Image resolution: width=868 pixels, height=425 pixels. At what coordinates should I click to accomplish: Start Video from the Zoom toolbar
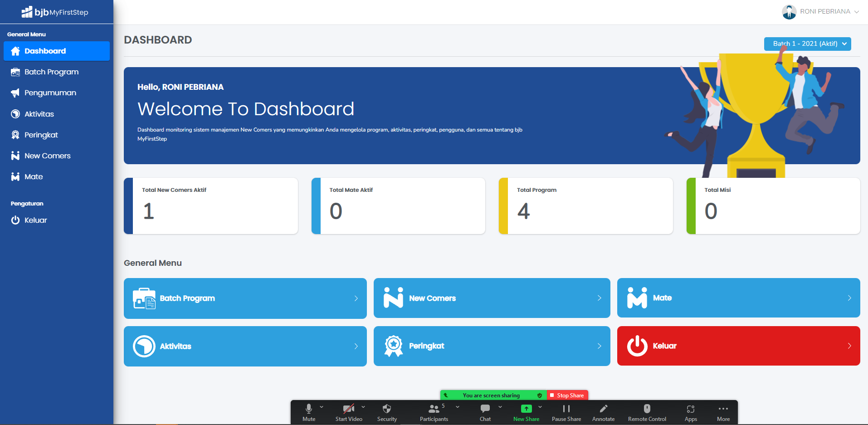[x=349, y=412]
